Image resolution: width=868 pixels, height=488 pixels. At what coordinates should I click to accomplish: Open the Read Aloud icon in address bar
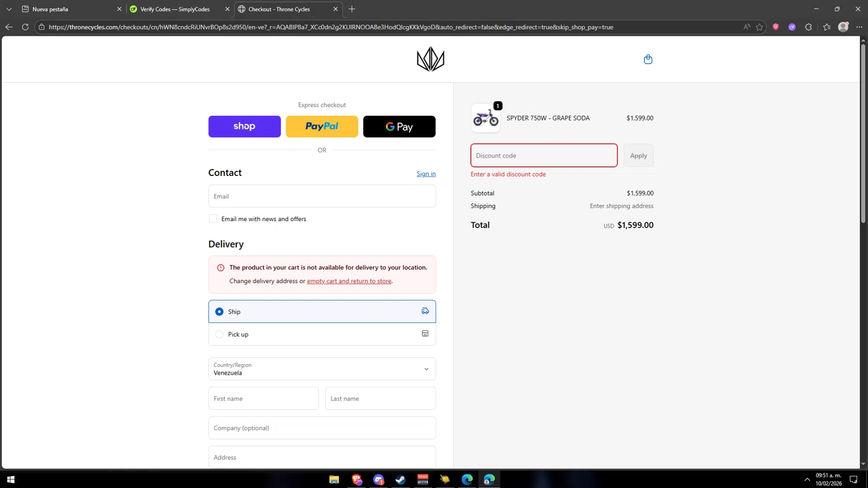pos(746,27)
